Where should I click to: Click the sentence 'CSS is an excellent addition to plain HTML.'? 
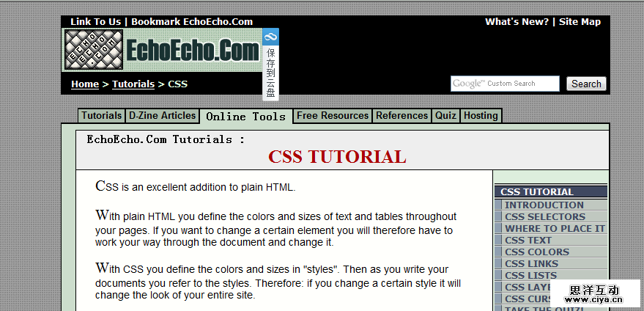[196, 186]
